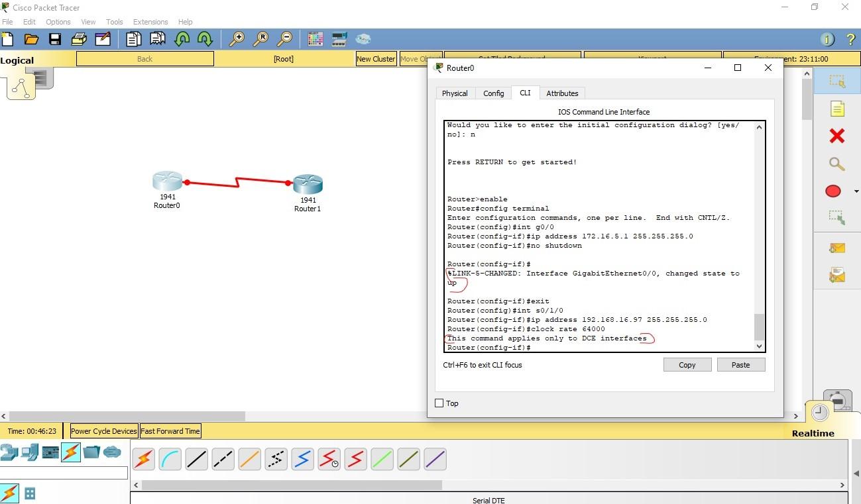Click the CLI vertical scrollbar thumb
The width and height of the screenshot is (861, 504).
pos(759,327)
